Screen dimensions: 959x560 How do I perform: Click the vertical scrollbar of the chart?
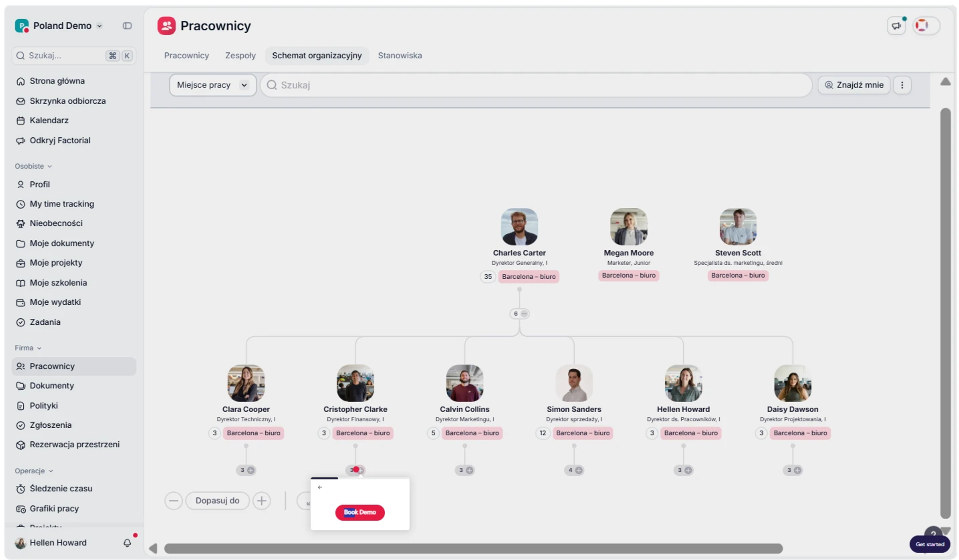(945, 313)
